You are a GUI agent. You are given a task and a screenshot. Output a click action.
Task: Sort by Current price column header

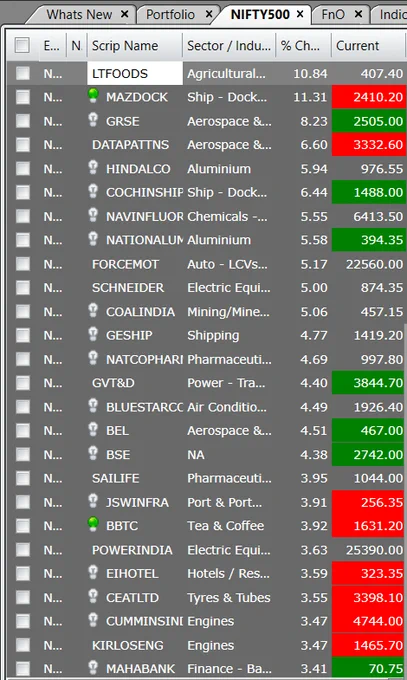[368, 46]
